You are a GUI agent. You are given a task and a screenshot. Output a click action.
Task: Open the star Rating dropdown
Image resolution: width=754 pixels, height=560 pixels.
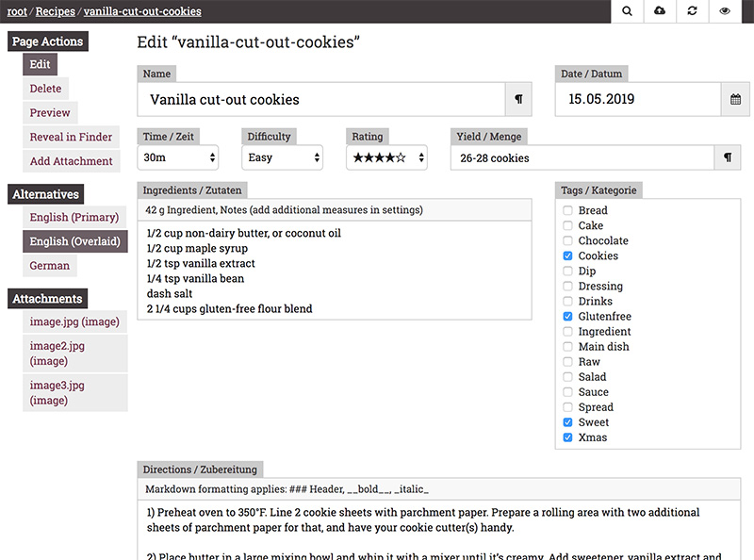coord(387,157)
